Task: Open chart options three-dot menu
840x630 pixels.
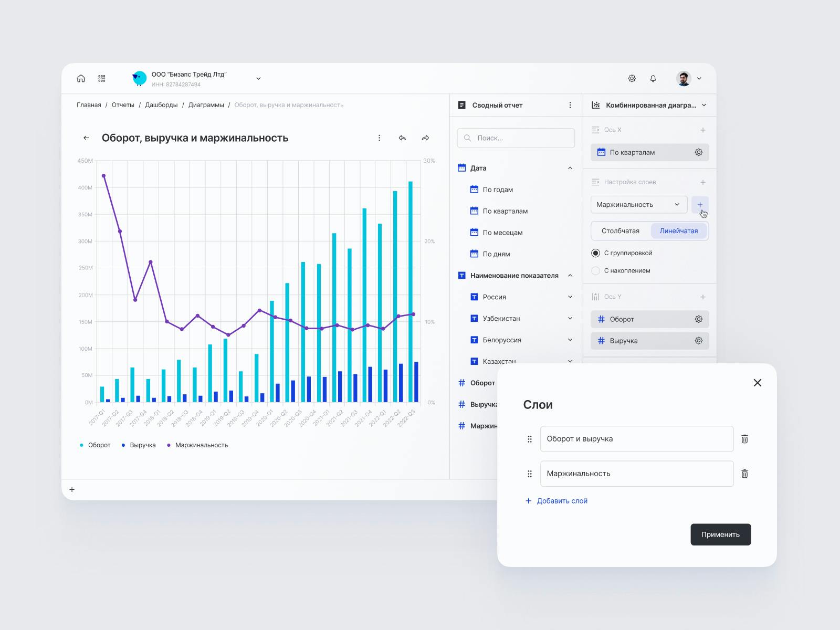Action: [x=379, y=138]
